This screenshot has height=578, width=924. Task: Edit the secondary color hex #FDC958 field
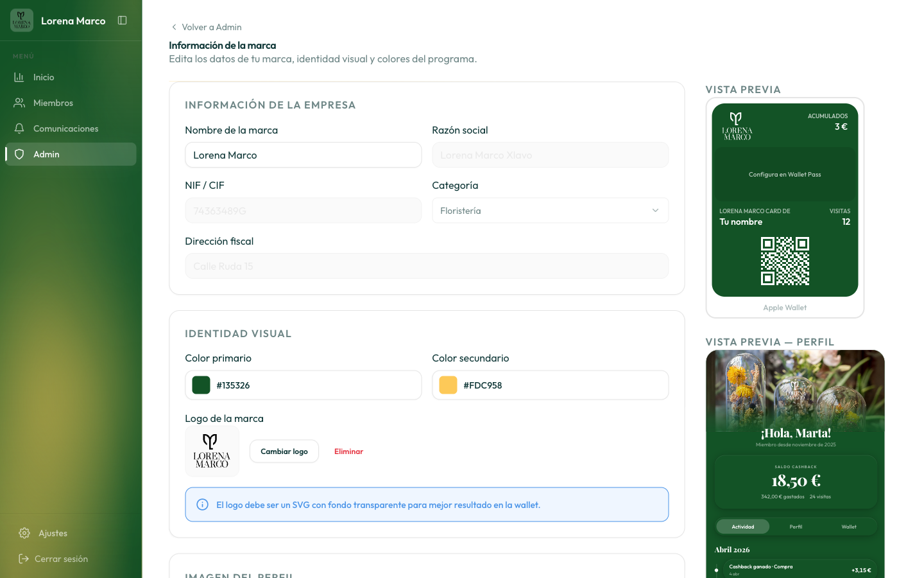pyautogui.click(x=550, y=385)
